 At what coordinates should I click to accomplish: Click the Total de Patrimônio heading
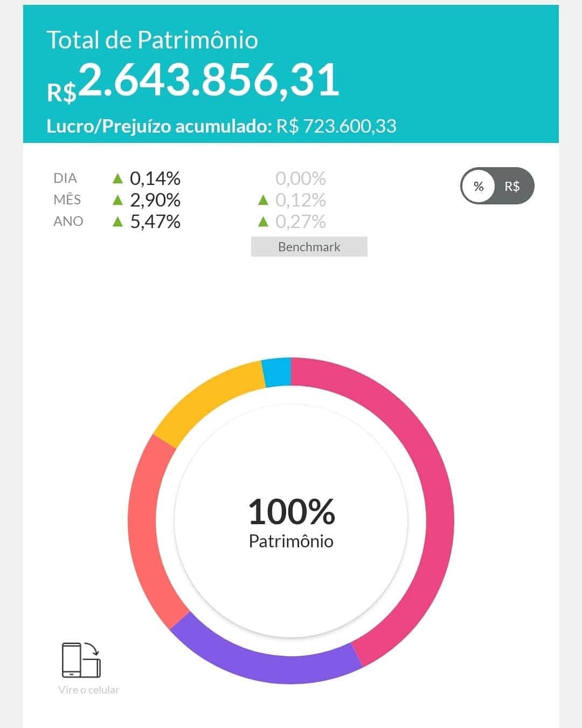pos(153,40)
